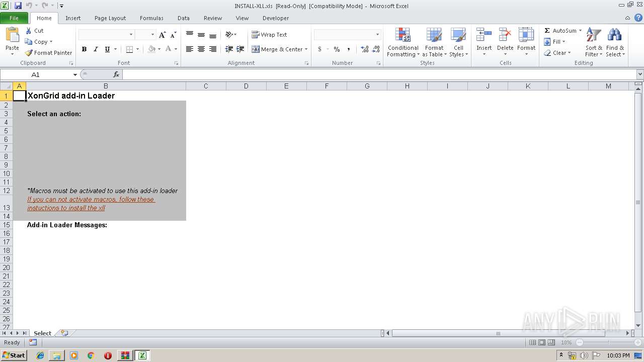
Task: Open Chrome from the taskbar
Action: [x=91, y=355]
